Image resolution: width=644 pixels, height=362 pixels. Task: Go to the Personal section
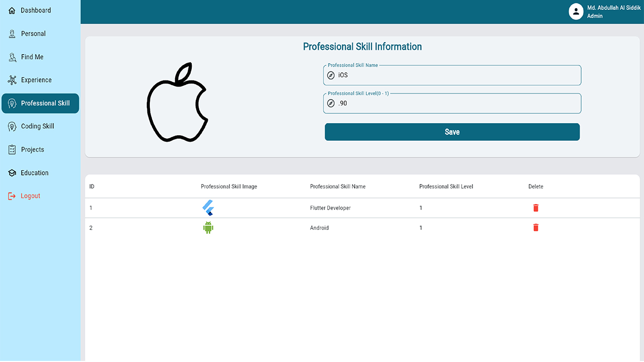[40, 34]
